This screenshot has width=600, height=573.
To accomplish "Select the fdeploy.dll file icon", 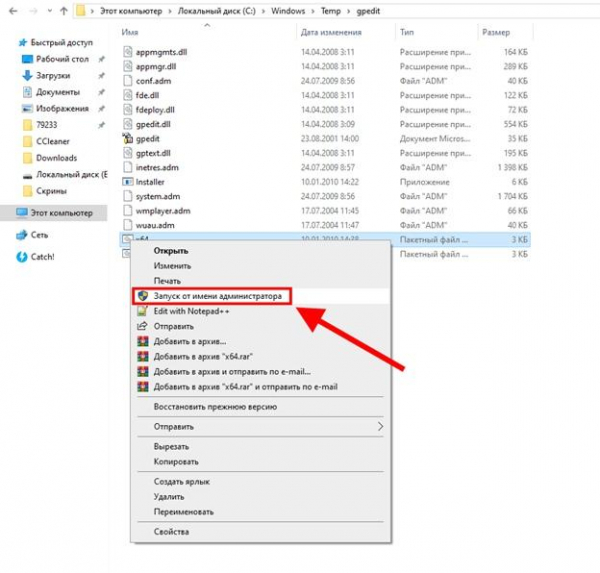I will pyautogui.click(x=128, y=109).
